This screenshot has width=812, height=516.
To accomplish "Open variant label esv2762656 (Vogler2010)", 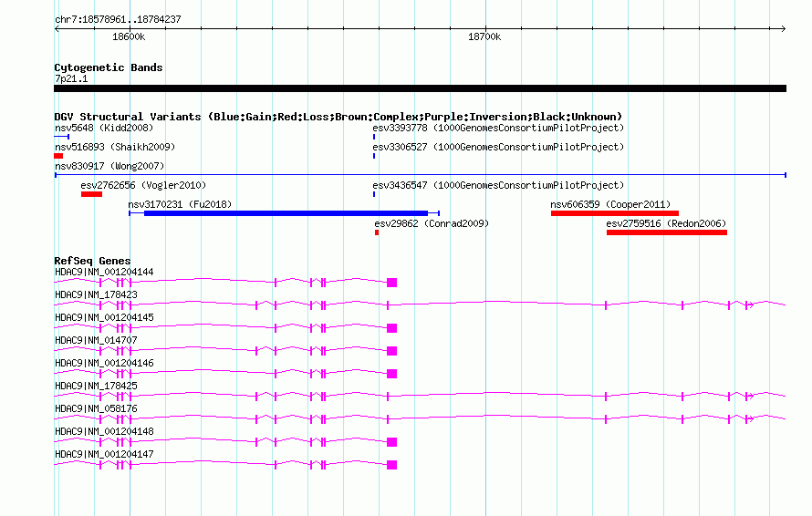I will [x=143, y=185].
